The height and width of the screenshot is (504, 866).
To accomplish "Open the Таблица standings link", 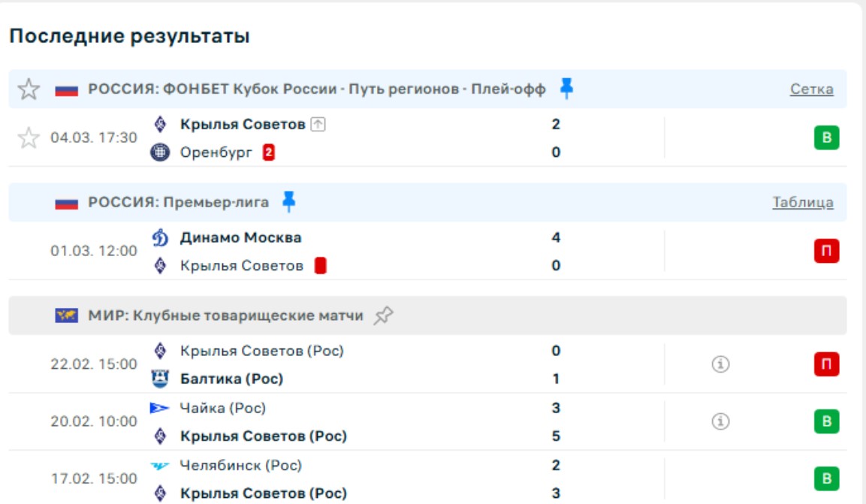I will point(802,202).
